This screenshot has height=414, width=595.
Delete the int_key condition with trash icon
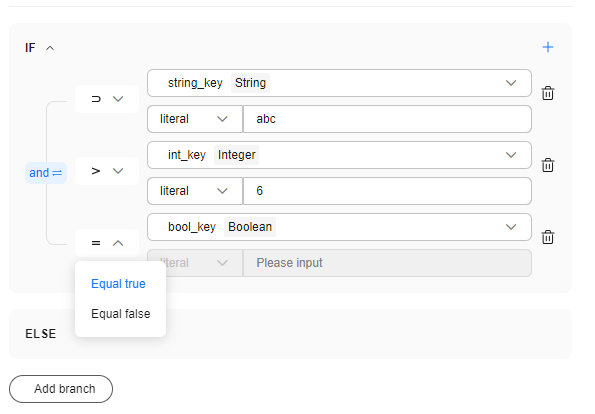(548, 165)
